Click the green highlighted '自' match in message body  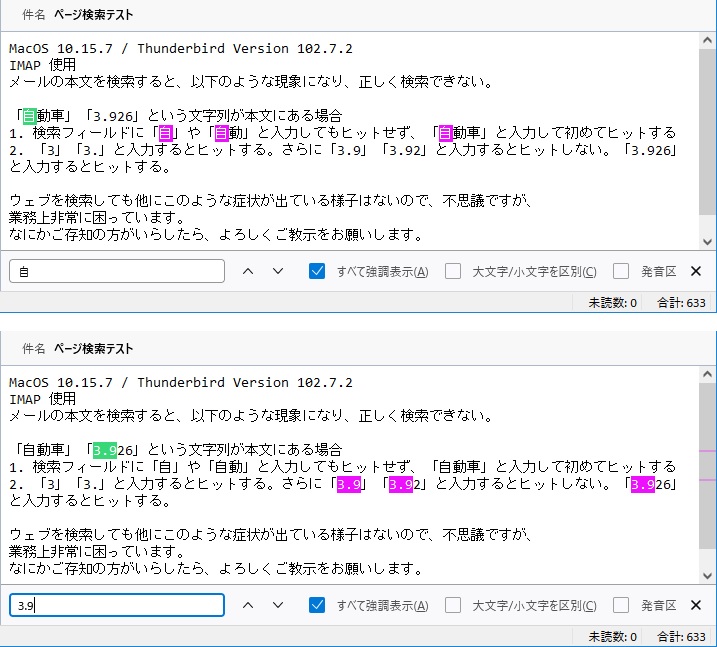[x=30, y=116]
